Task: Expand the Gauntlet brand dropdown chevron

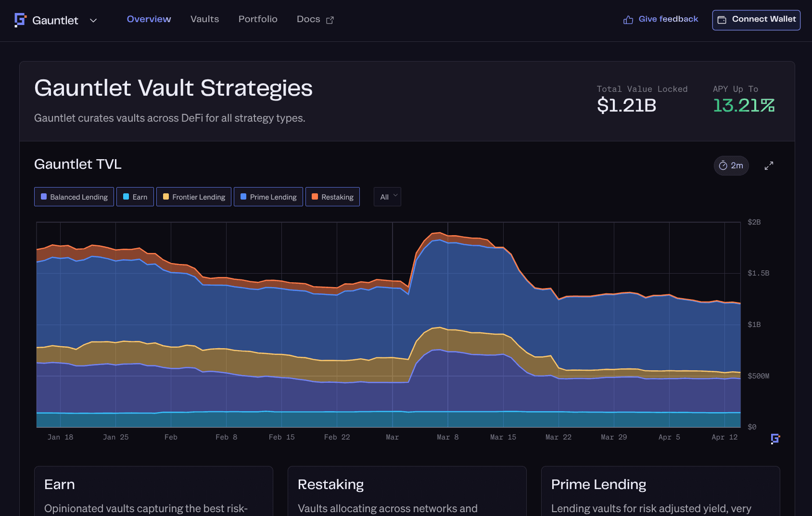Action: (x=93, y=20)
